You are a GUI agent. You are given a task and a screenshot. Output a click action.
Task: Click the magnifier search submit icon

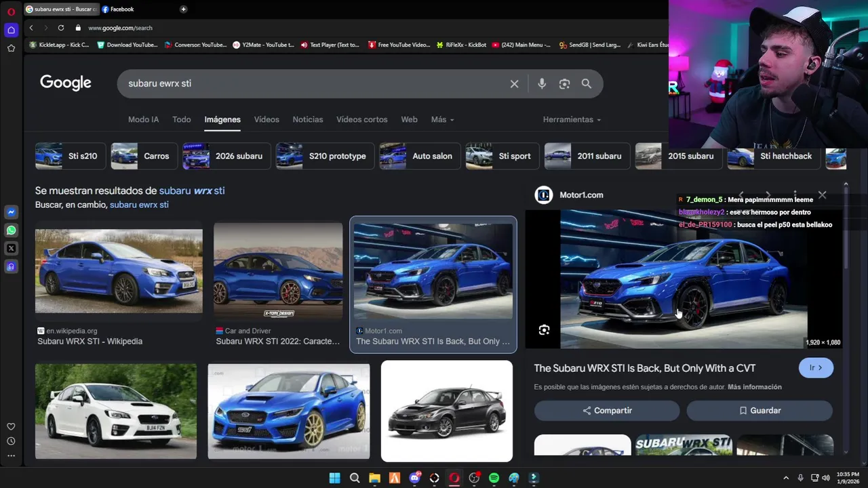coord(587,84)
